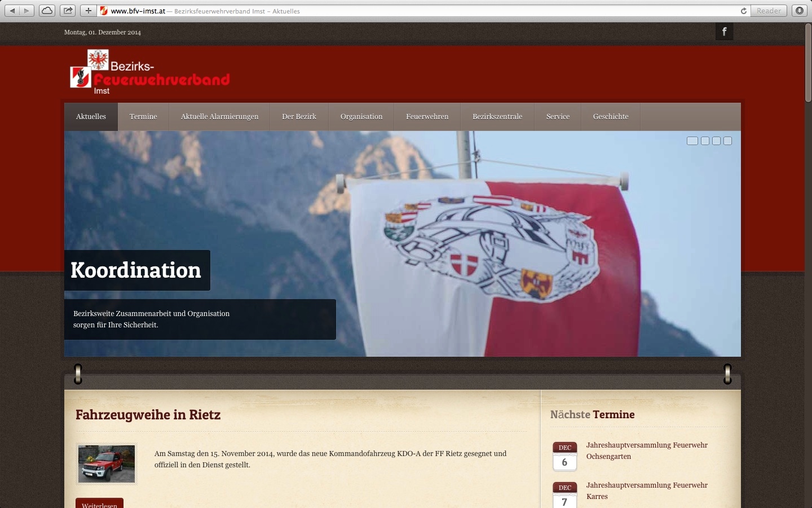Screen dimensions: 812x508
Task: Open the Geschichte menu
Action: tap(611, 117)
